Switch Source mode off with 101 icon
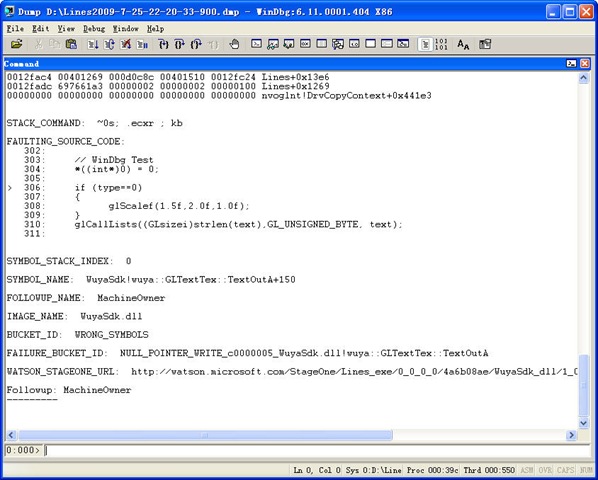Screen dimensions: 598x480 [x=441, y=44]
